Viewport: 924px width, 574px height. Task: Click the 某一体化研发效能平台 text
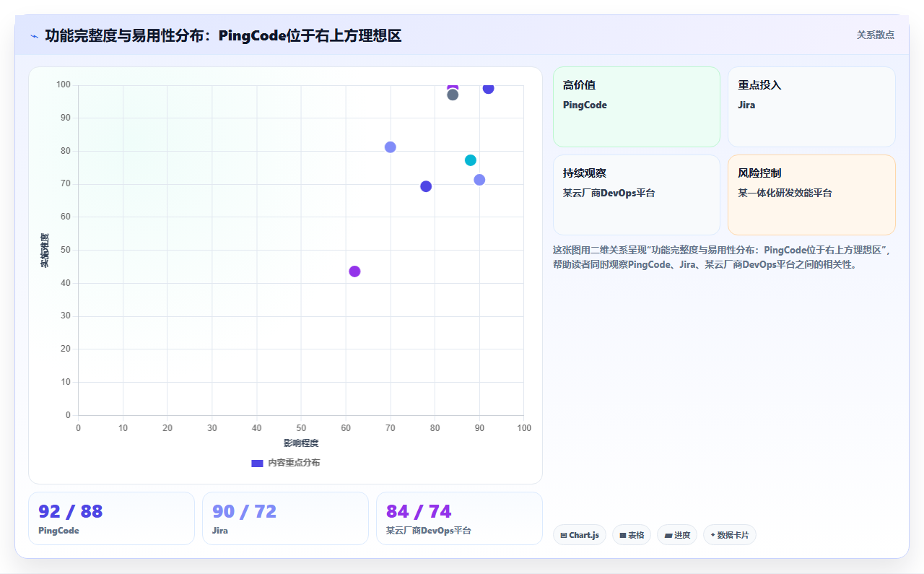[x=785, y=193]
